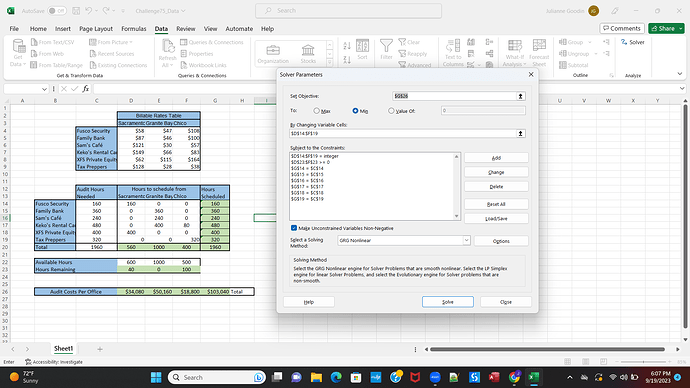Click the horizontal sheet scrollbar

(547, 349)
